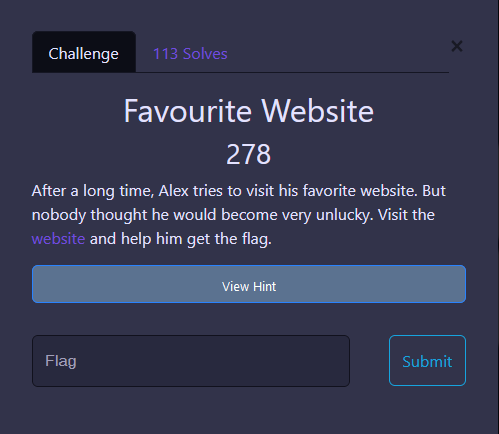Click the 'Flag' placeholder text
The height and width of the screenshot is (434, 499).
[61, 361]
